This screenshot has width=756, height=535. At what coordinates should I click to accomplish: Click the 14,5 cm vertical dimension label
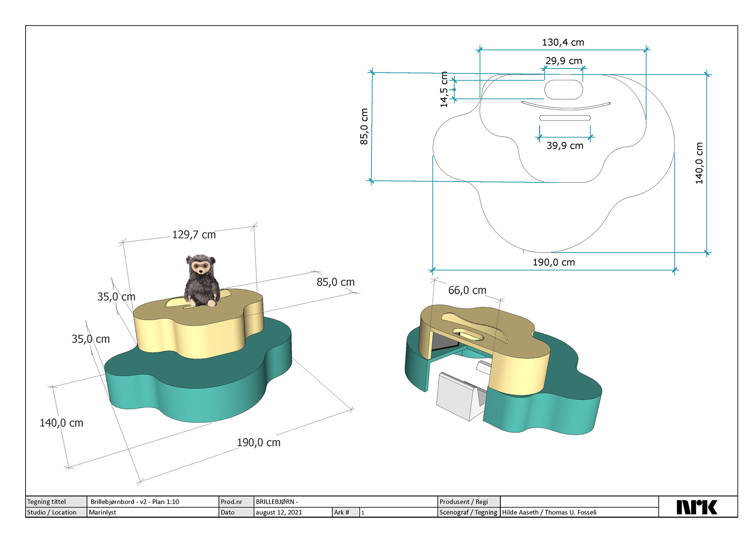(x=444, y=89)
